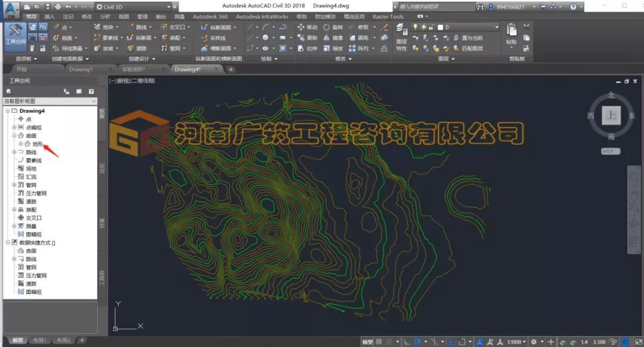Select the 缩放 scale tool

pos(333,48)
